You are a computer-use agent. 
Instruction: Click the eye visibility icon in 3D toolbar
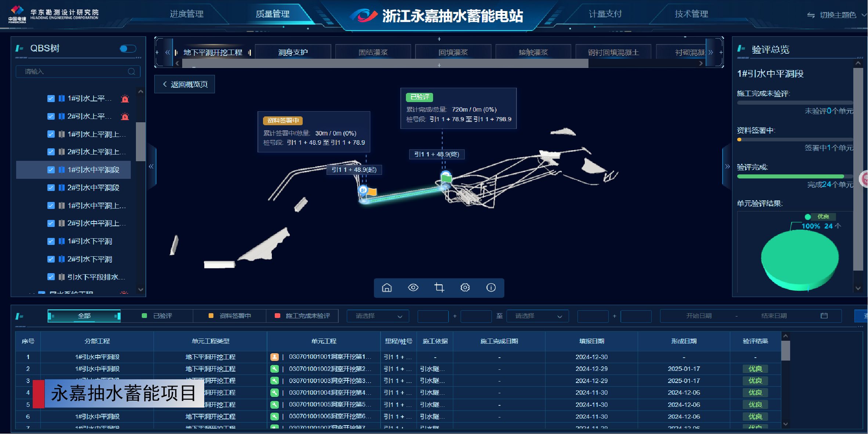(x=413, y=287)
